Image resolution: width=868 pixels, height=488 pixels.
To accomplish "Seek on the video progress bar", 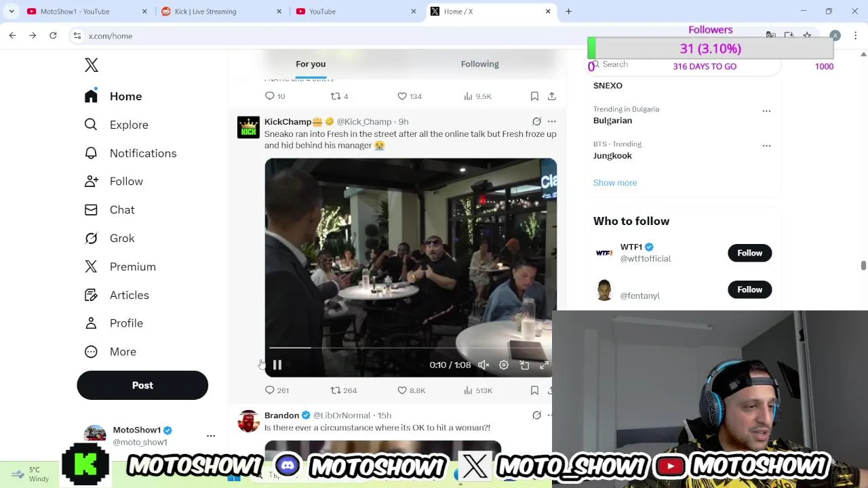I will pyautogui.click(x=410, y=348).
